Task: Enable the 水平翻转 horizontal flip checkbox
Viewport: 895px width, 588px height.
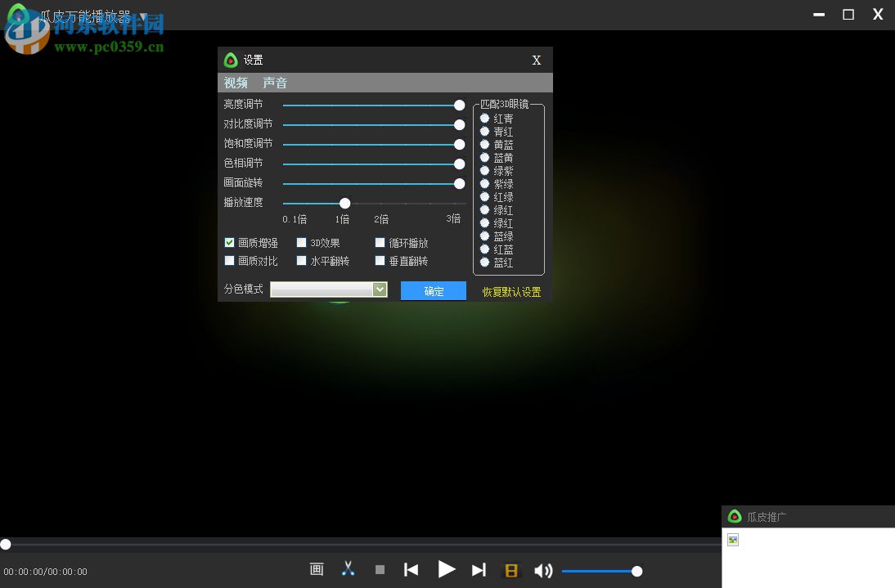Action: (x=301, y=261)
